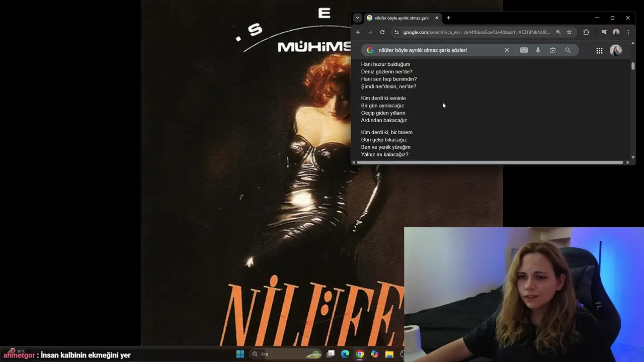644x362 pixels.
Task: Start a voice search with microphone
Action: pyautogui.click(x=538, y=50)
